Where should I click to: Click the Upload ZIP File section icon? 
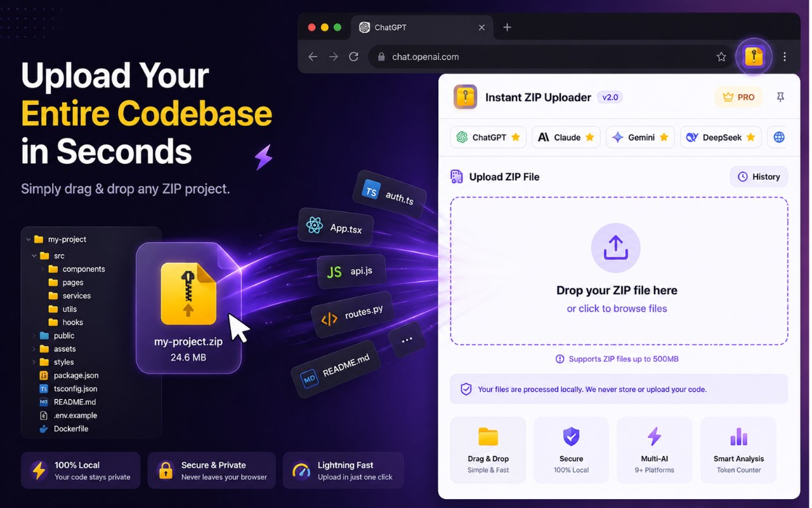(x=457, y=177)
